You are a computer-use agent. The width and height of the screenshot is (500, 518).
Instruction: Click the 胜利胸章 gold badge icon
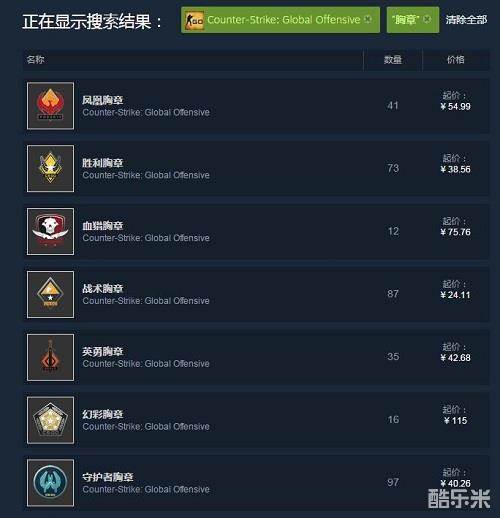50,168
